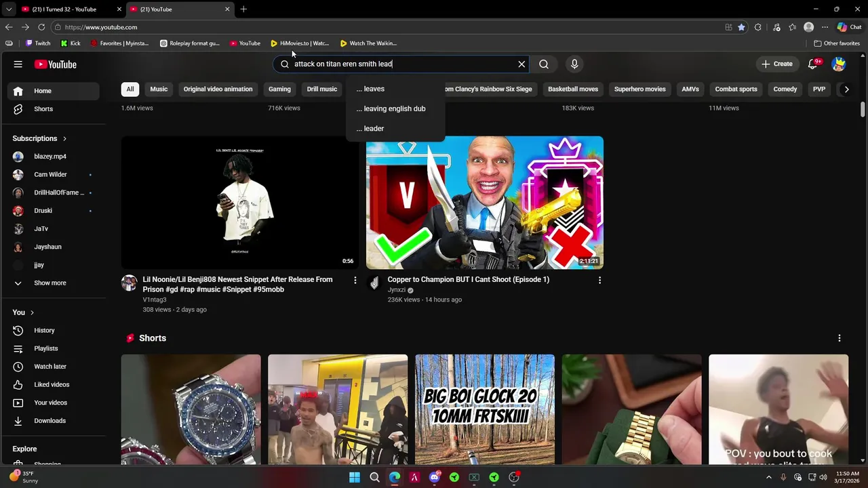Expand subscriptions with Show more

[x=54, y=283]
